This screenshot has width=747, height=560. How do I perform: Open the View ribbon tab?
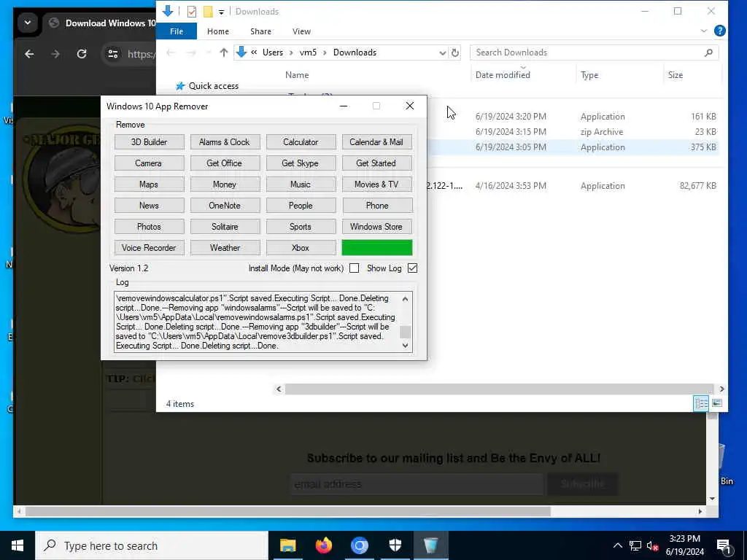[301, 31]
